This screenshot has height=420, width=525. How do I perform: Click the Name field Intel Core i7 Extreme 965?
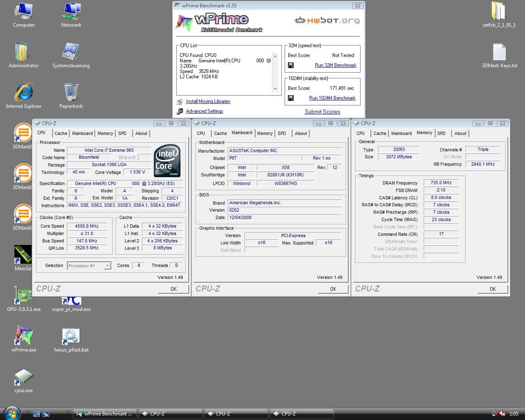(109, 150)
